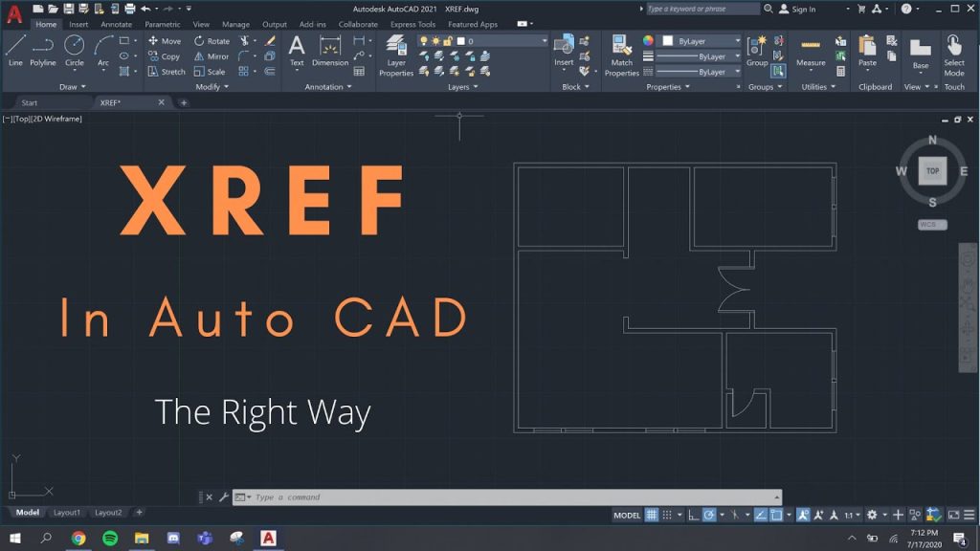Click the TOP face of ViewCube
The height and width of the screenshot is (551, 980).
point(932,170)
